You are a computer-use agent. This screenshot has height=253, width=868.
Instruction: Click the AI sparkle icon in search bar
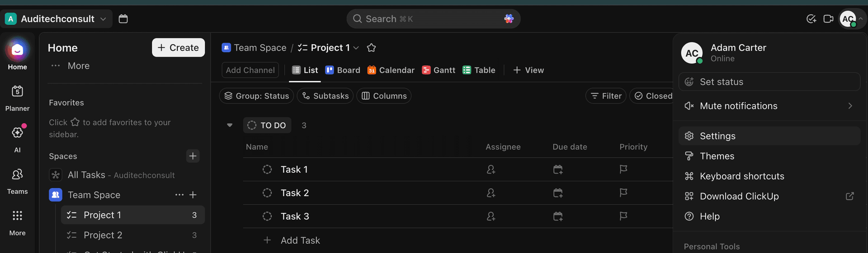point(509,19)
